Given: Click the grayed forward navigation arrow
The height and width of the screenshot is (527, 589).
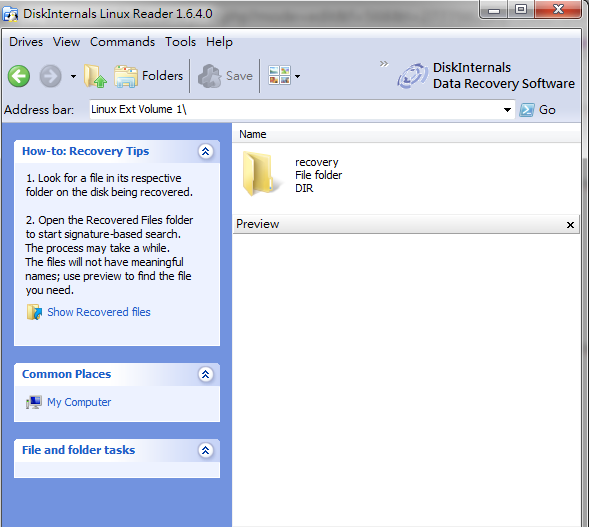Looking at the screenshot, I should [50, 76].
